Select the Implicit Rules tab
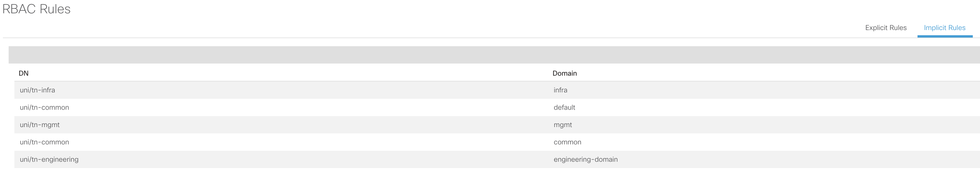 point(945,28)
